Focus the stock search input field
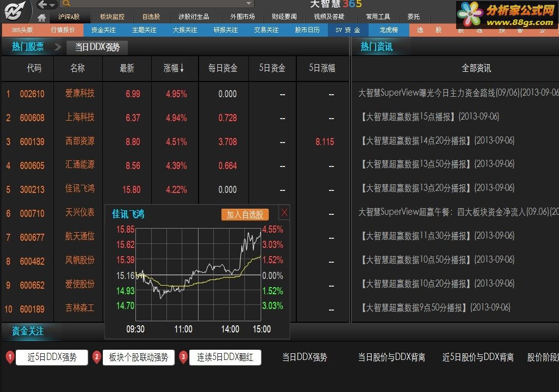The image size is (559, 392). coord(158,4)
